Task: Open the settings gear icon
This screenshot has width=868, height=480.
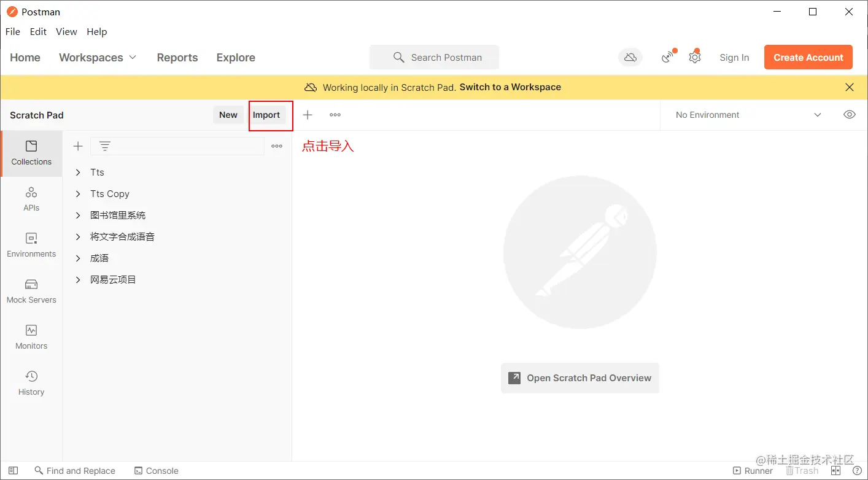Action: [x=694, y=57]
